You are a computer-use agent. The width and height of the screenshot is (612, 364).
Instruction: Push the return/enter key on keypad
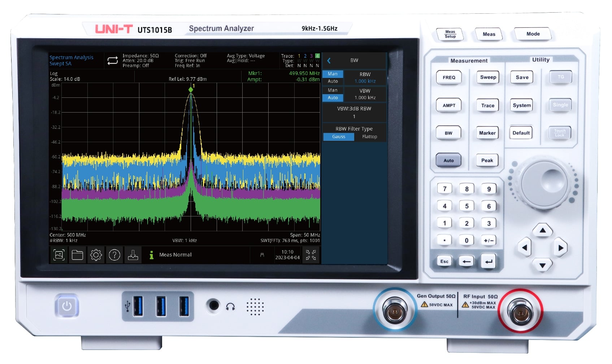(x=489, y=262)
